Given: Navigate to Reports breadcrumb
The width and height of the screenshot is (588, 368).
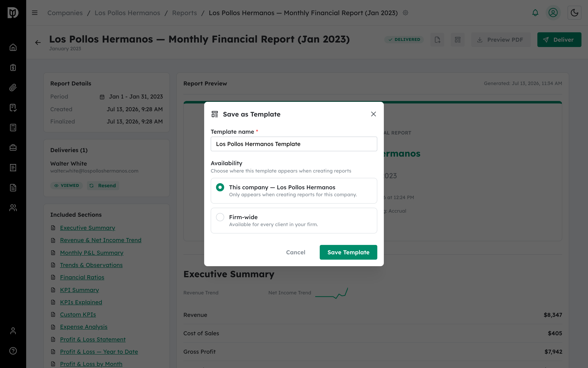Looking at the screenshot, I should pos(184,13).
